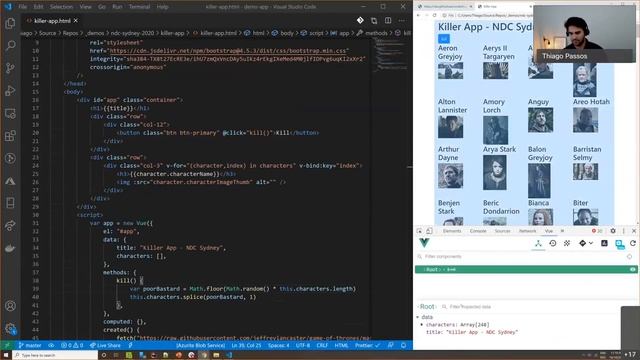Open Vuex timeline history icon
Viewport: 640px width, 360px height.
click(x=553, y=244)
